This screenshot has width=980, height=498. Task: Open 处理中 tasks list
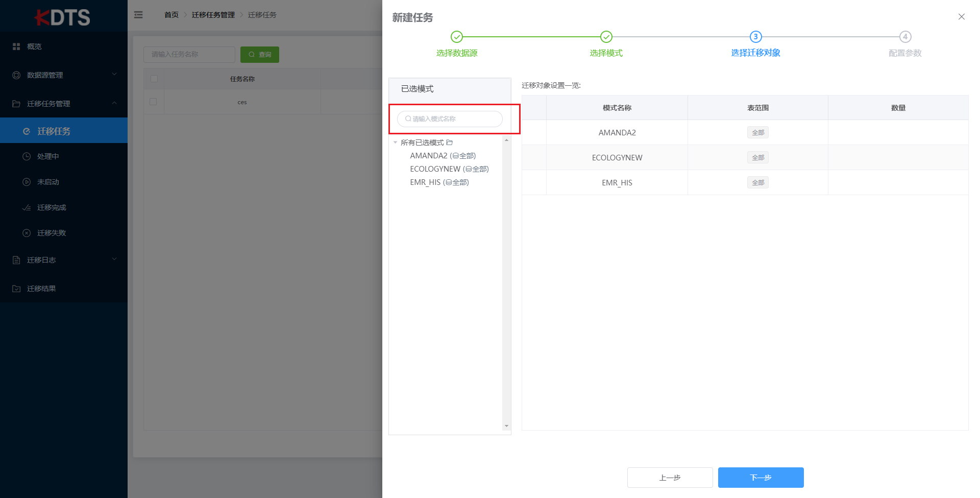[64, 156]
